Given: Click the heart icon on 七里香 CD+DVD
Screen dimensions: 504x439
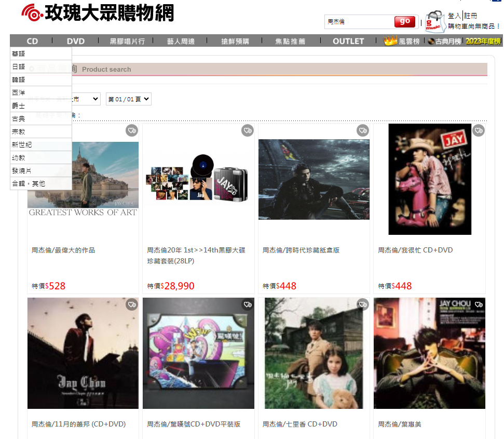Looking at the screenshot, I should pos(362,304).
